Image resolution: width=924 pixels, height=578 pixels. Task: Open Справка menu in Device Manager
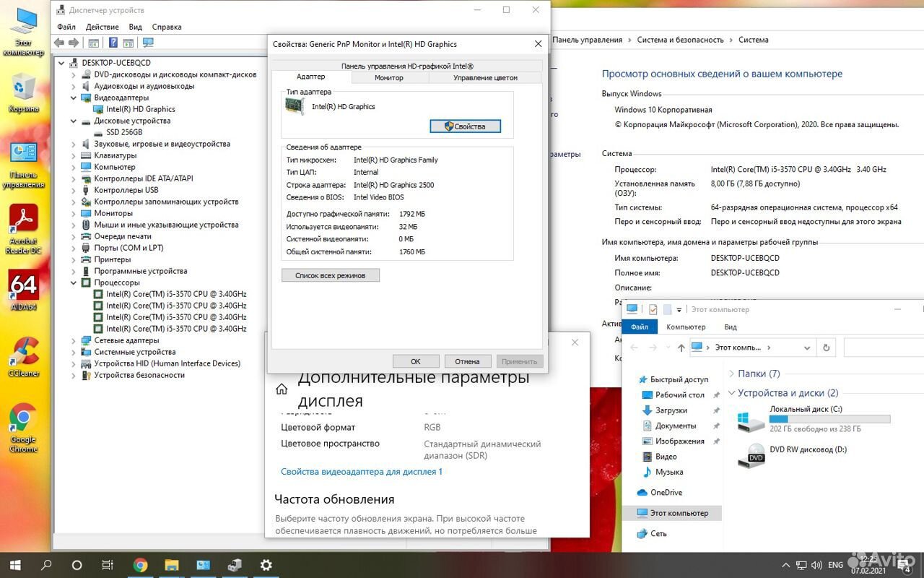pyautogui.click(x=167, y=27)
